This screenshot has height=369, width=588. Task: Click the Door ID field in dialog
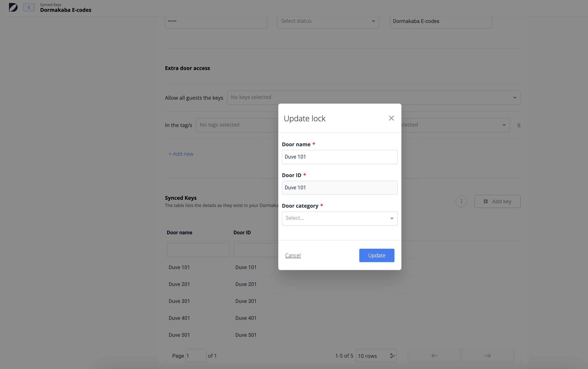339,188
